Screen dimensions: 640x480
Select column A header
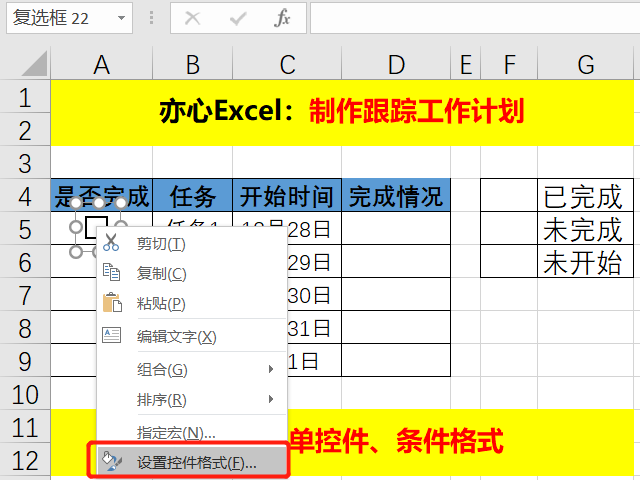click(x=102, y=64)
